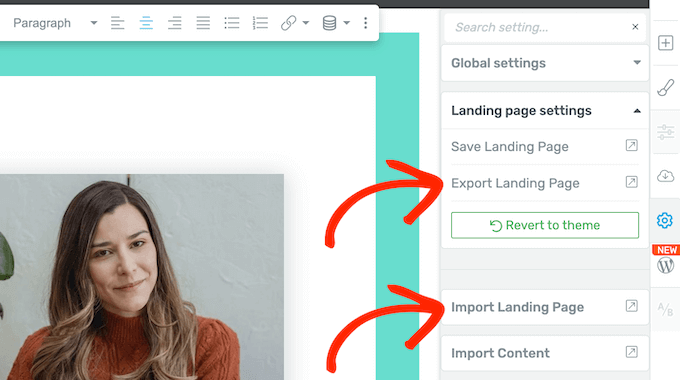Insert dynamic text database icon
680x380 pixels.
pyautogui.click(x=329, y=23)
